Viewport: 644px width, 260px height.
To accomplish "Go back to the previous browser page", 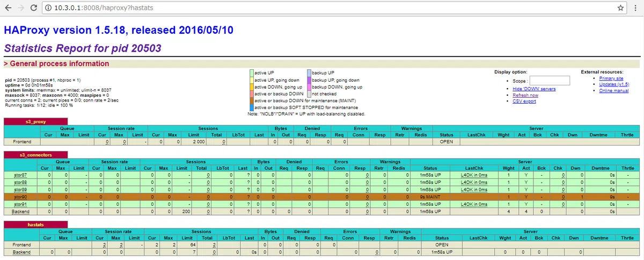I will coord(8,8).
